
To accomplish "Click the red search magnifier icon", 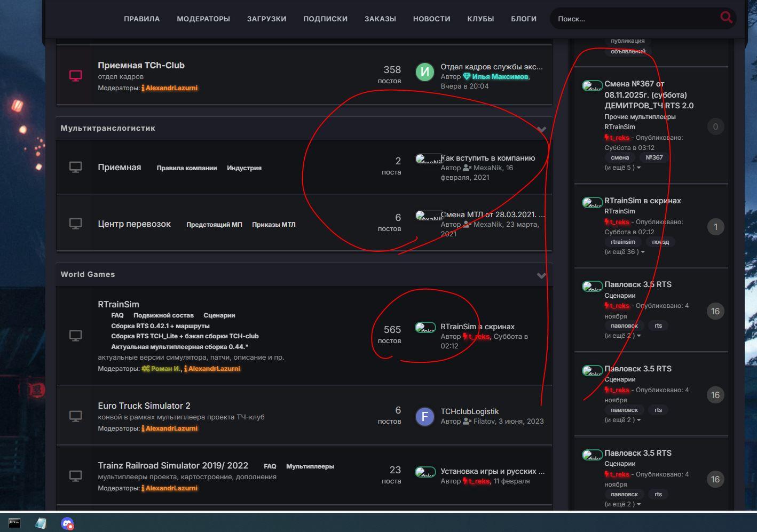I will [726, 18].
